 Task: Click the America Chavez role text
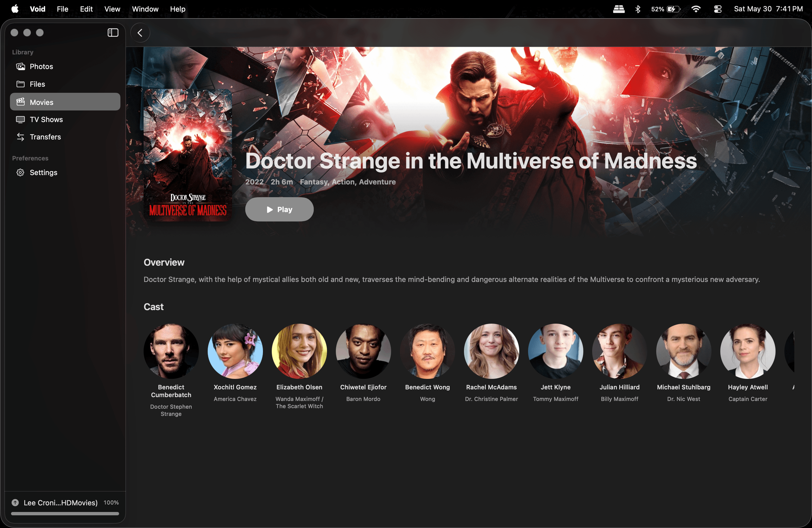pyautogui.click(x=235, y=399)
